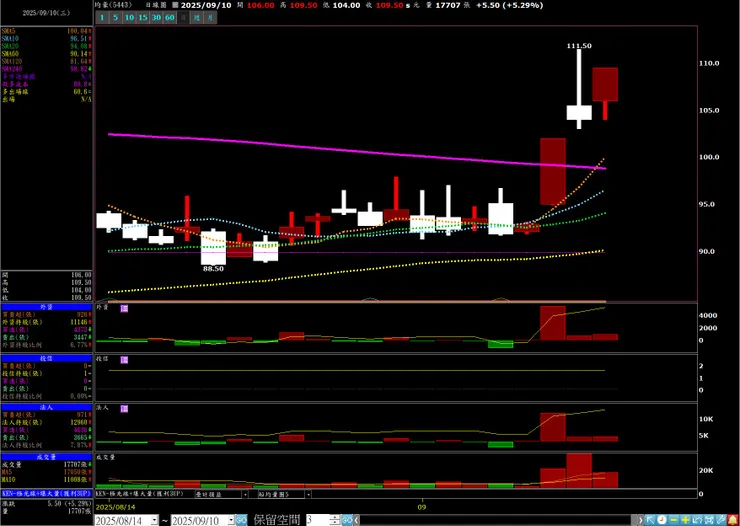Click the 成交量 blue panel header
Screen dimensions: 740x526
click(x=46, y=457)
